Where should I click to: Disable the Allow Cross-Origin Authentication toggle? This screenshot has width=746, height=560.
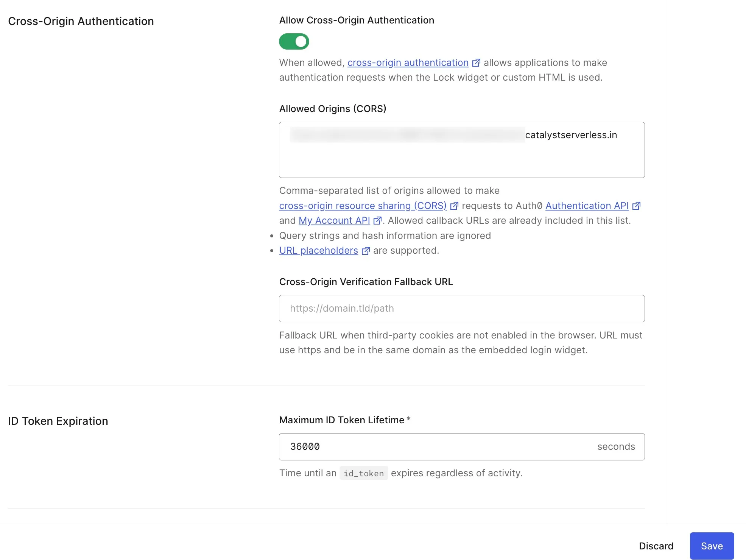(294, 42)
